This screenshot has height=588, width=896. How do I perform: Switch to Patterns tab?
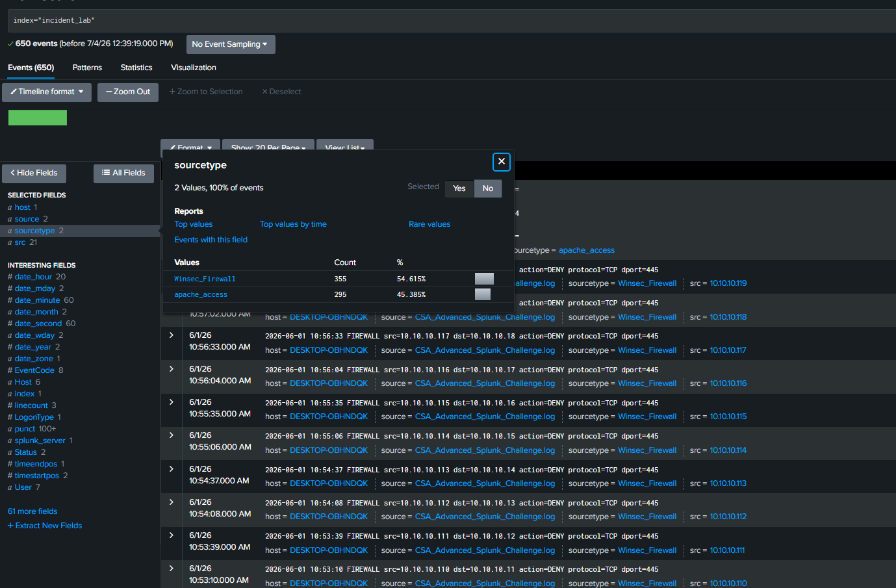point(87,68)
